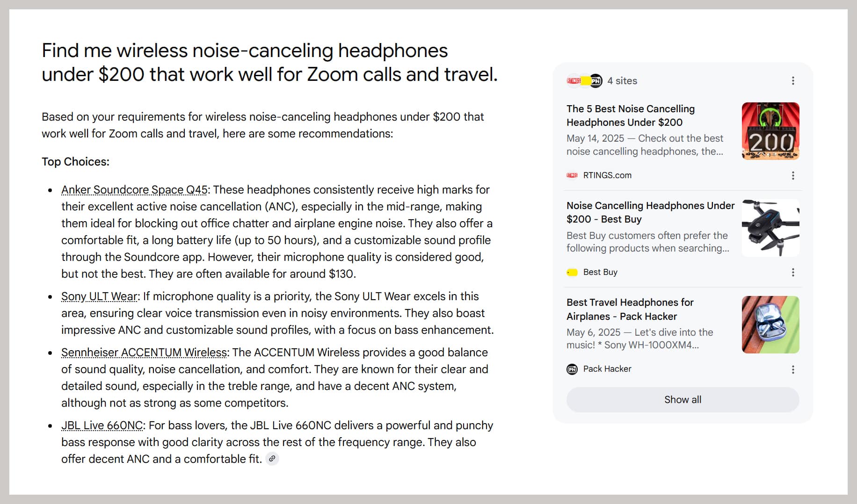
Task: Click the 200 headphones article thumbnail
Action: (770, 131)
